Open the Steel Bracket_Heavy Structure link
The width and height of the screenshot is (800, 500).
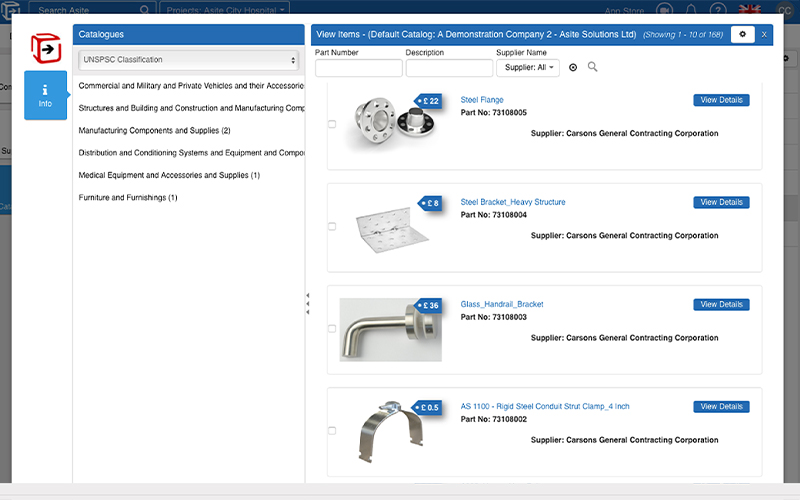(513, 202)
